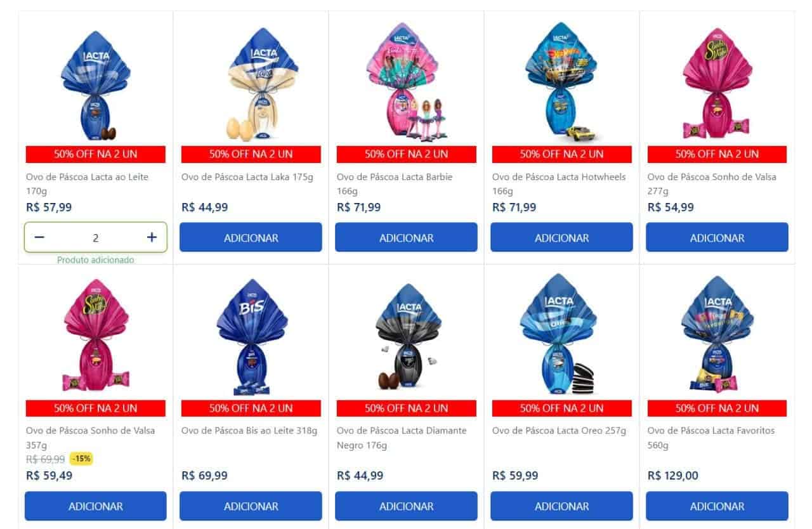Open Ovo de Páscoa Lacta Favoritos 560g link

coord(711,438)
